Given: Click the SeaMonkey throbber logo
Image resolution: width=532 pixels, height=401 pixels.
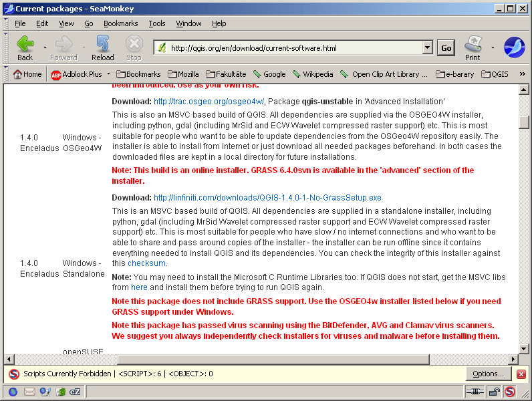Looking at the screenshot, I should click(515, 47).
